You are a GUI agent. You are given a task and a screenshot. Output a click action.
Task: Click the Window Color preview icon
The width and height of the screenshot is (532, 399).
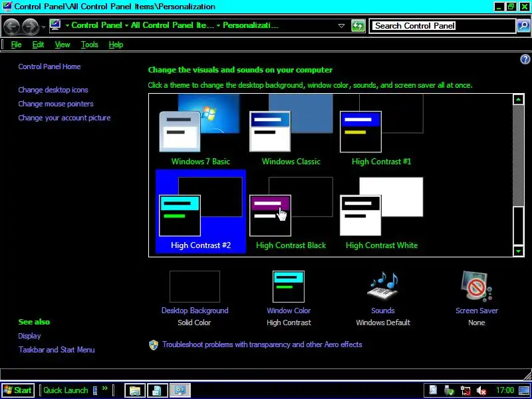click(x=289, y=287)
